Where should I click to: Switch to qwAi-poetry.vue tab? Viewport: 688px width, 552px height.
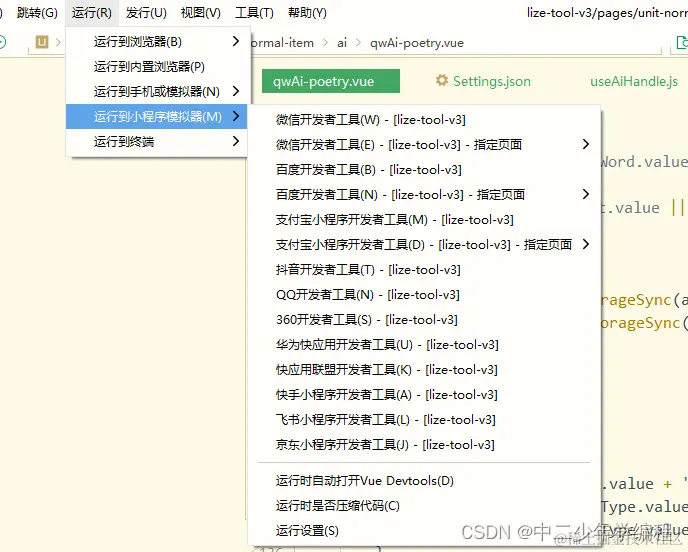click(331, 81)
